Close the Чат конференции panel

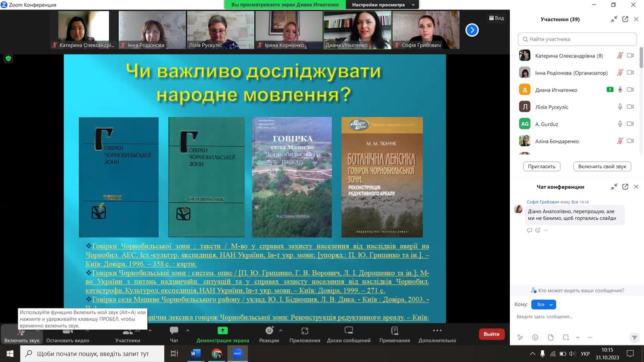(x=636, y=187)
